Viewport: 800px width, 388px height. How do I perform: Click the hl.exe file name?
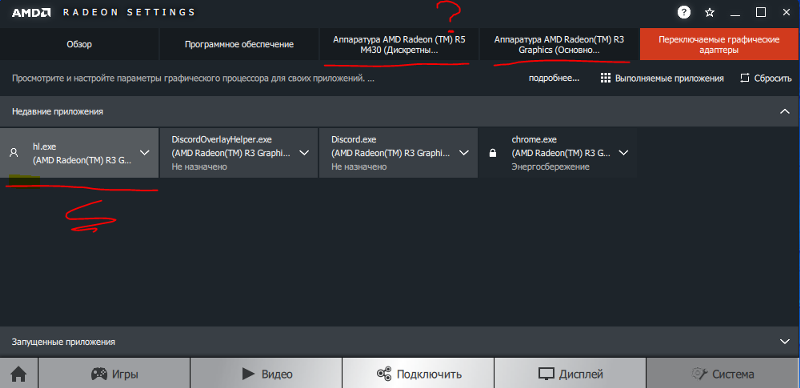pos(44,147)
